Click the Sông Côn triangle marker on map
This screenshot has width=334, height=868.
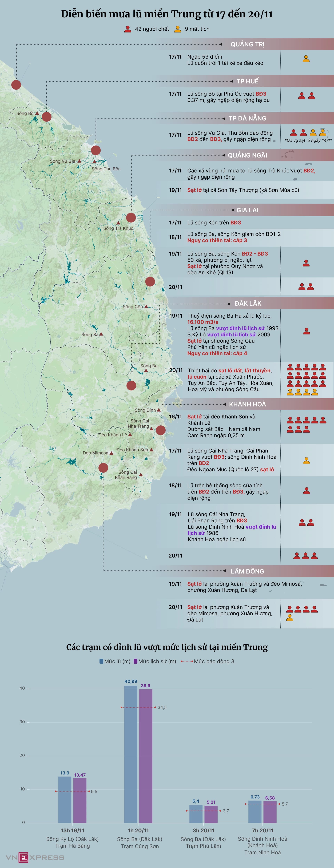point(146,307)
